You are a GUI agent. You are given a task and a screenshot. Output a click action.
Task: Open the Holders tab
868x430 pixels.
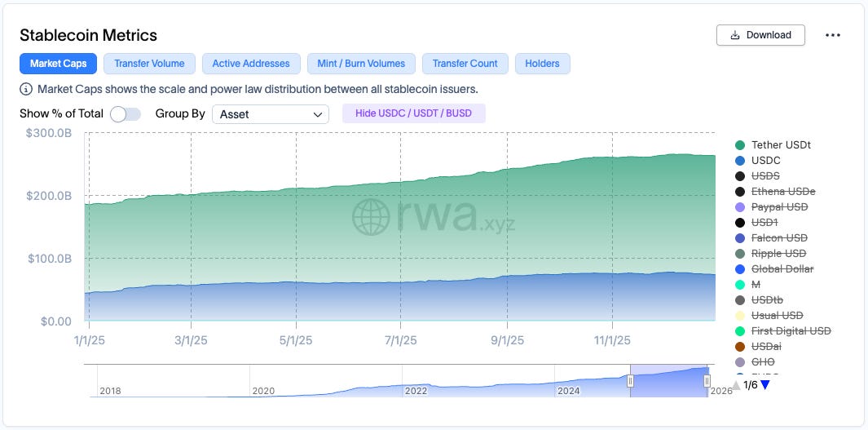[x=543, y=64]
